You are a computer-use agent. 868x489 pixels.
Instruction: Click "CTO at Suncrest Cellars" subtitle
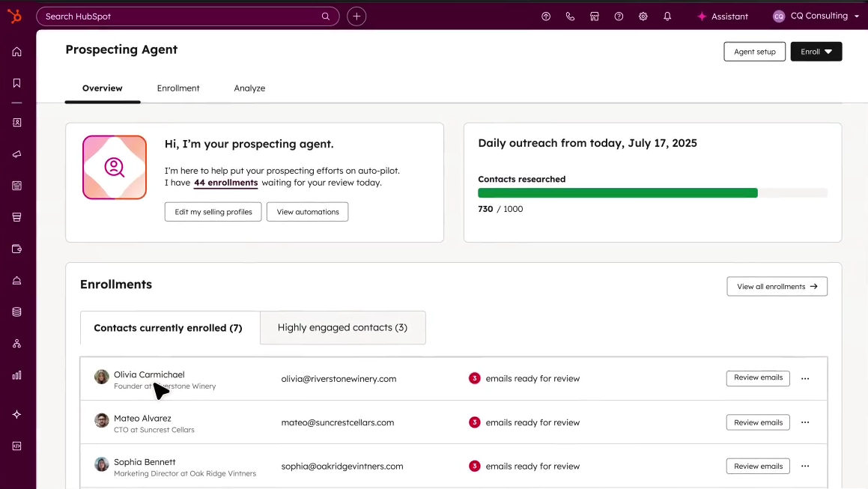[x=154, y=430]
